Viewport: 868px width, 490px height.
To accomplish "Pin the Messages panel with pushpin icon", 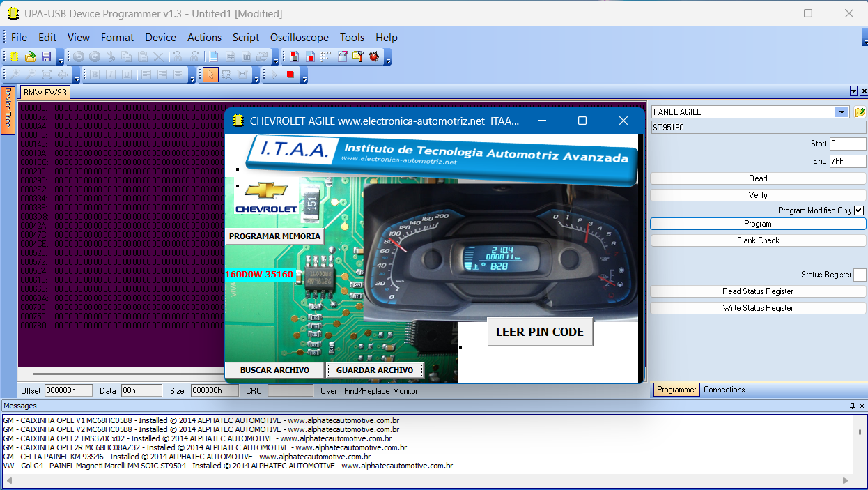I will [852, 406].
